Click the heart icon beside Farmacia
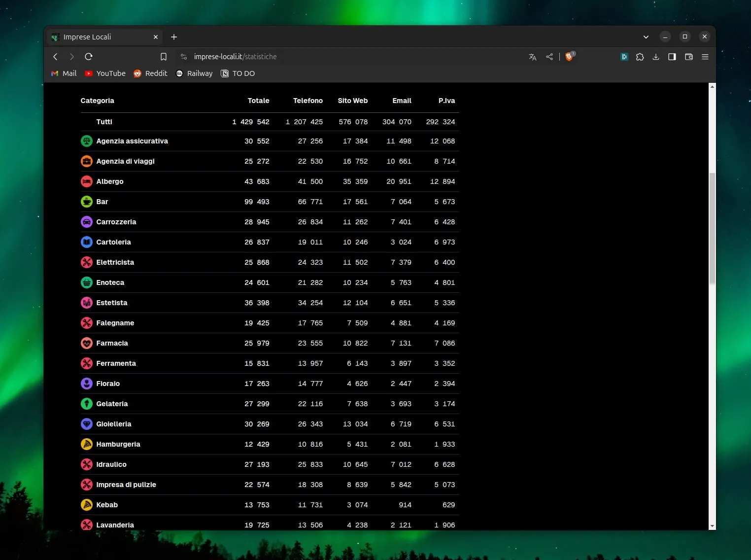Image resolution: width=751 pixels, height=560 pixels. coord(87,343)
